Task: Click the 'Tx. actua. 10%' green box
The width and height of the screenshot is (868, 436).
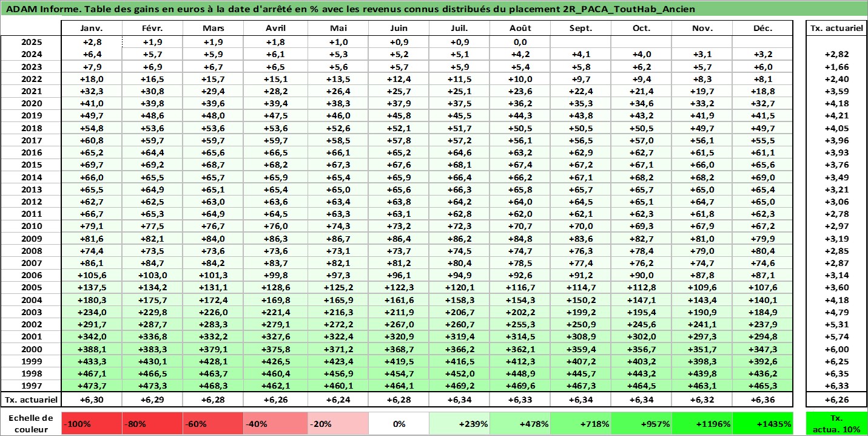Action: (x=836, y=424)
